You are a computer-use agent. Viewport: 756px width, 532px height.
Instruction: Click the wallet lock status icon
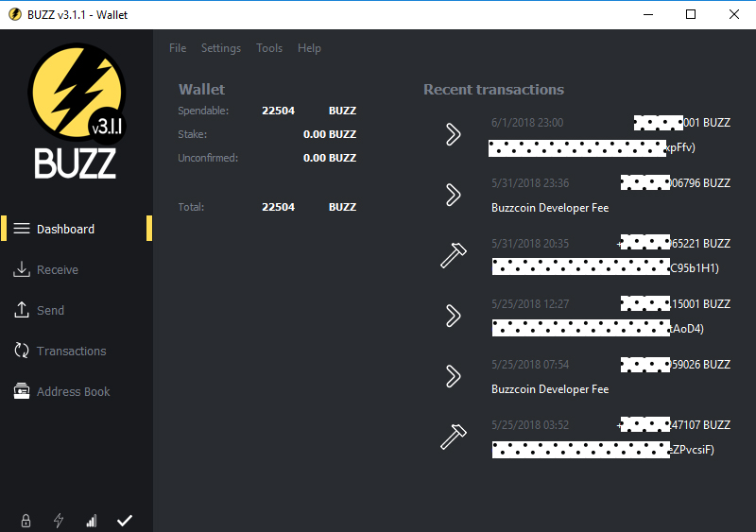(x=26, y=521)
